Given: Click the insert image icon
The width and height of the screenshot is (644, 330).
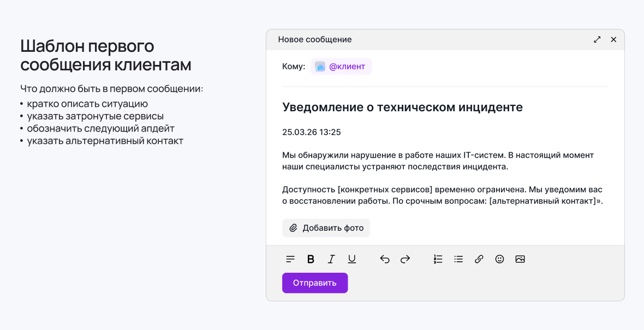Looking at the screenshot, I should (x=520, y=259).
